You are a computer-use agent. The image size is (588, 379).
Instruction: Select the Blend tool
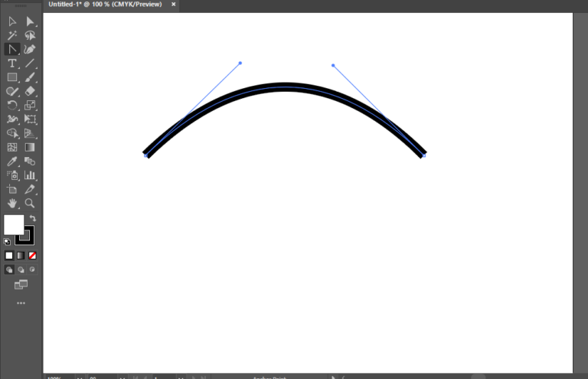click(30, 162)
